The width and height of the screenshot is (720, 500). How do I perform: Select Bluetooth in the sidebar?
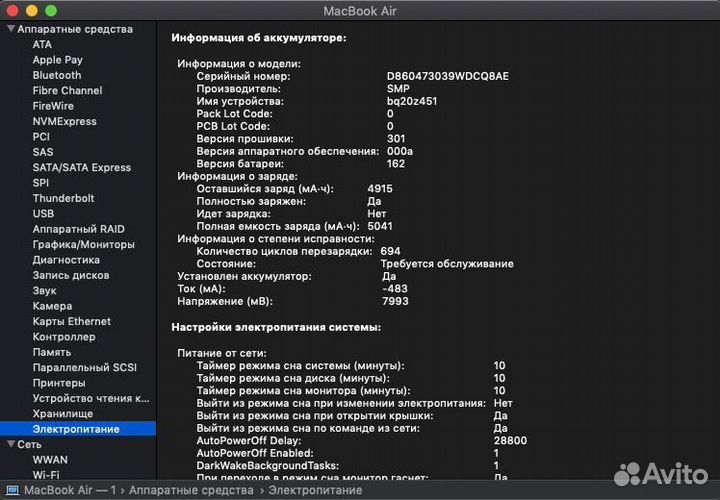pos(56,75)
